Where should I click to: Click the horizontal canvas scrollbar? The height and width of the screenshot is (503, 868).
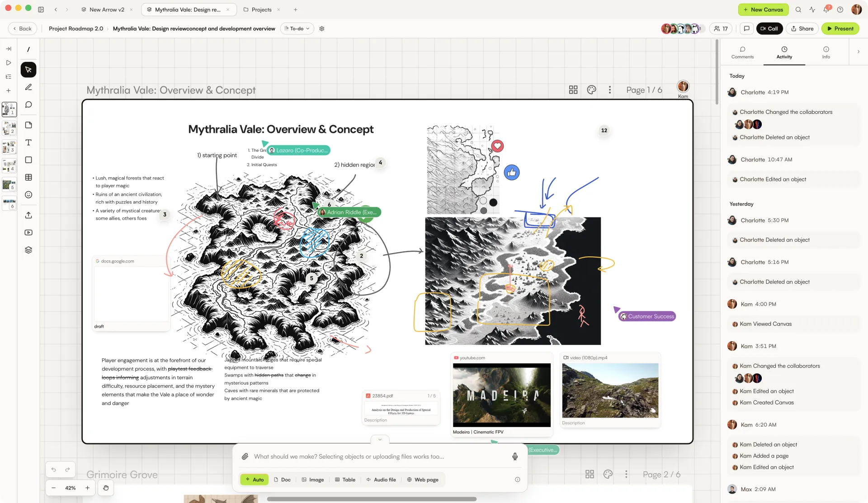(x=372, y=499)
